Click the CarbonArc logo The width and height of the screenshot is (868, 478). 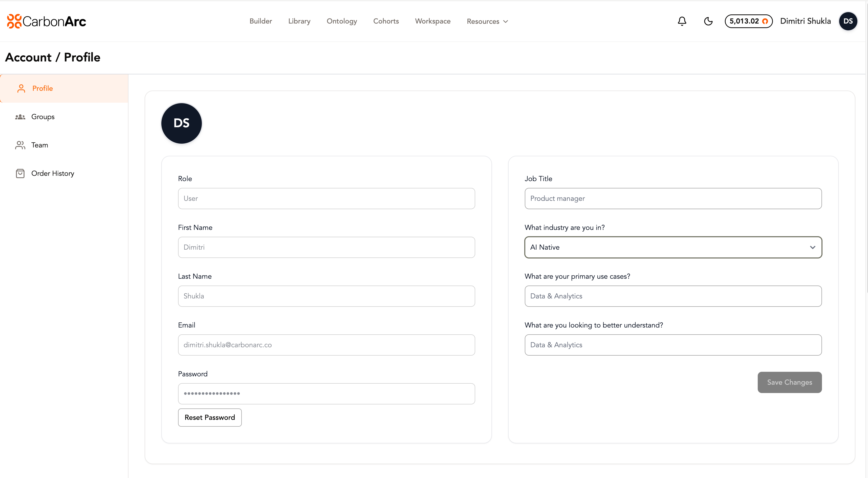coord(47,21)
